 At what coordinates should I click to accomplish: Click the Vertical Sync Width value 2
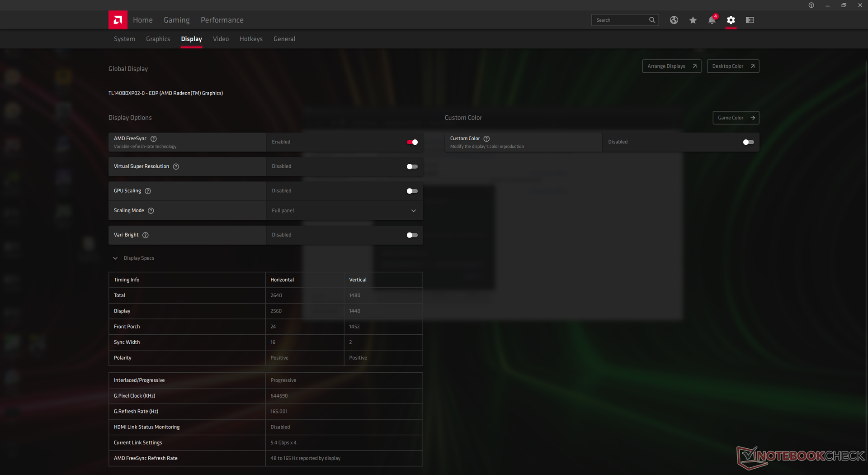tap(350, 342)
